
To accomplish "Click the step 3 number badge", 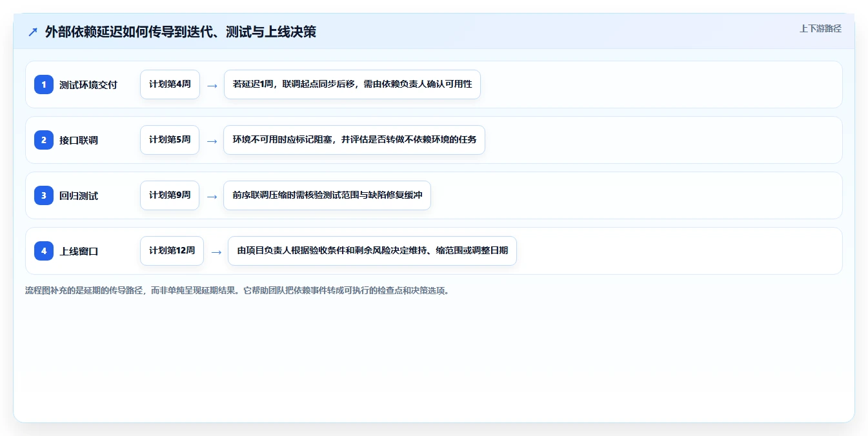I will tap(44, 195).
